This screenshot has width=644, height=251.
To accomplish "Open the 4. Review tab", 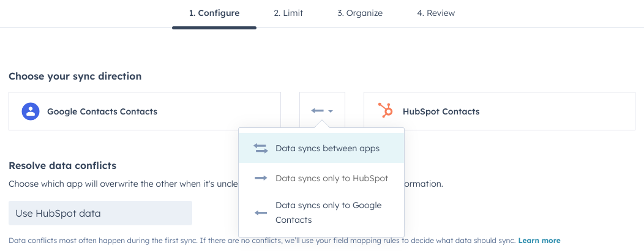I will pos(436,13).
